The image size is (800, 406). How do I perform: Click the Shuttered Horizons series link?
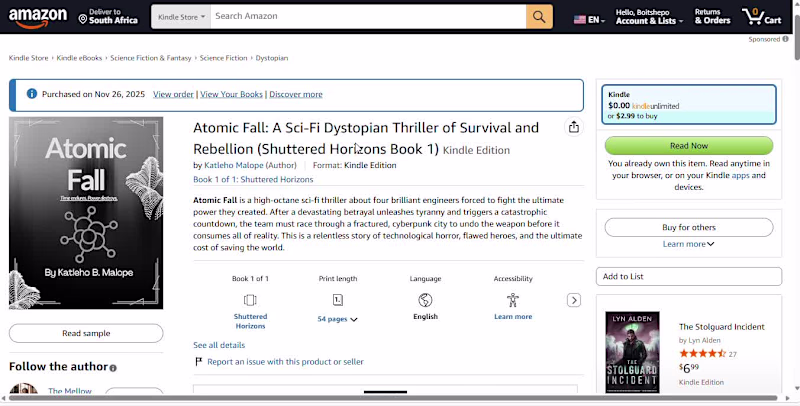(250, 321)
